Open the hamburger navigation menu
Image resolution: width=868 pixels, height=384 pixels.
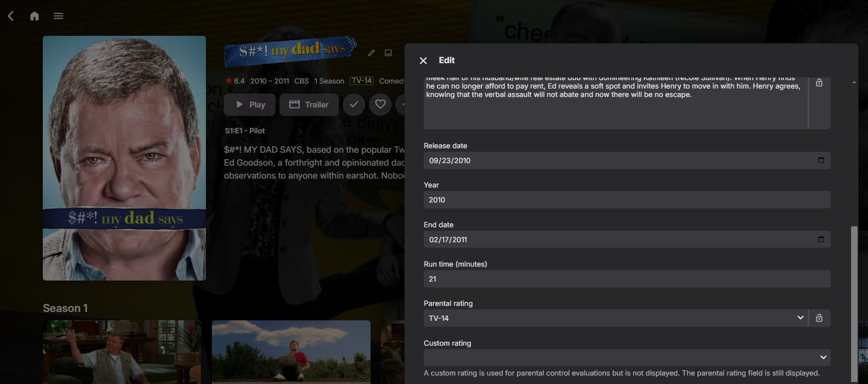point(58,16)
